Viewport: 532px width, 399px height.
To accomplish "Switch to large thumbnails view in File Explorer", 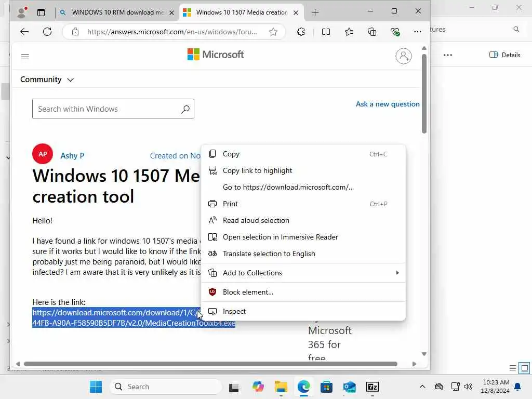I will click(x=525, y=368).
